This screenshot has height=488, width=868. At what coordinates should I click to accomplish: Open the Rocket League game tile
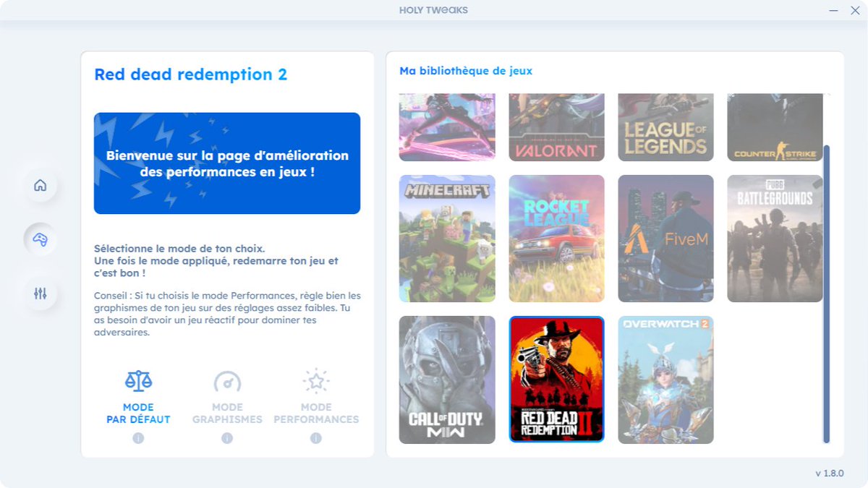pyautogui.click(x=556, y=239)
